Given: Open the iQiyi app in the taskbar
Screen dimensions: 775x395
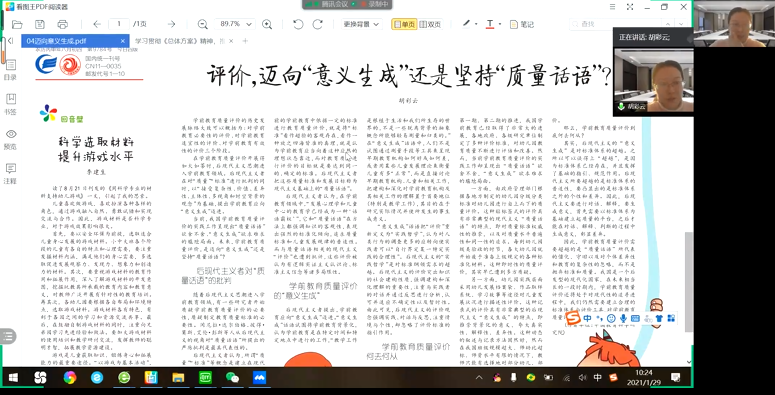Looking at the screenshot, I should click(205, 378).
